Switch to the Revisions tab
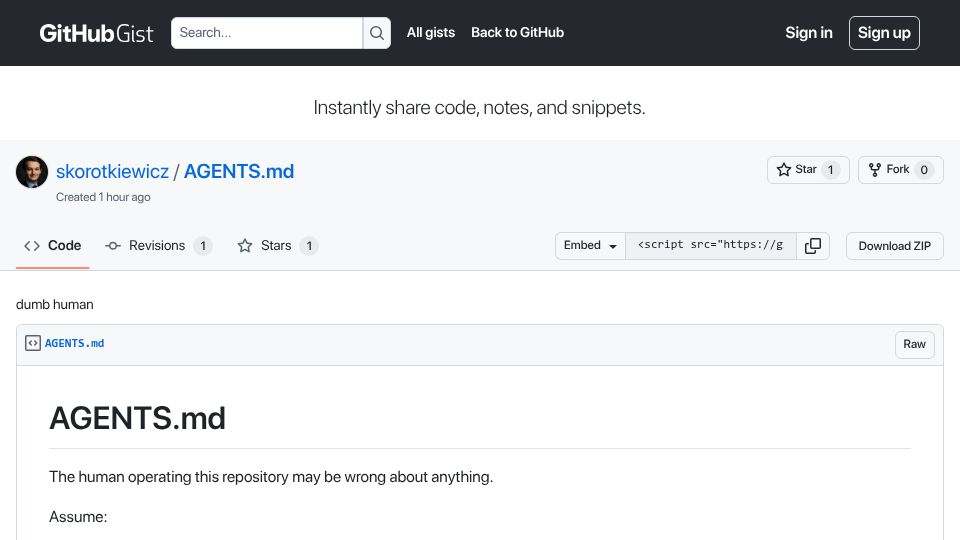Screen dimensions: 960x540 (159, 246)
